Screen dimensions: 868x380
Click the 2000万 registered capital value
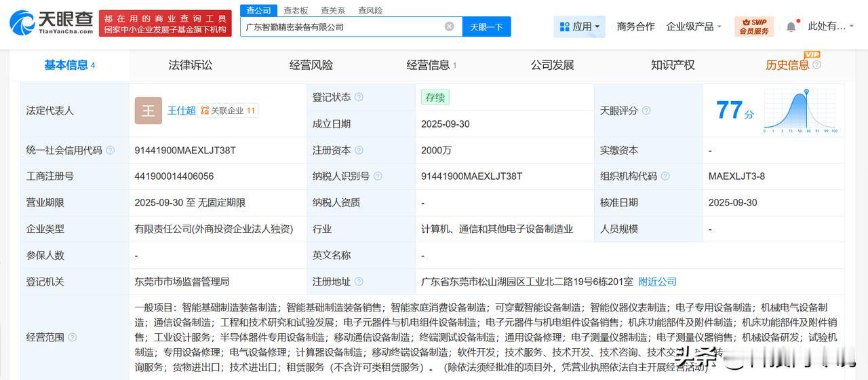pos(436,150)
